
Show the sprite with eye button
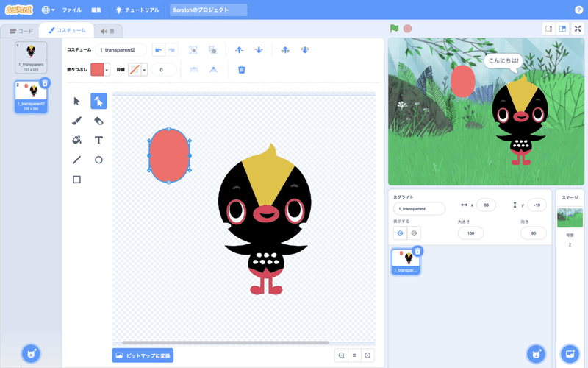tap(400, 233)
